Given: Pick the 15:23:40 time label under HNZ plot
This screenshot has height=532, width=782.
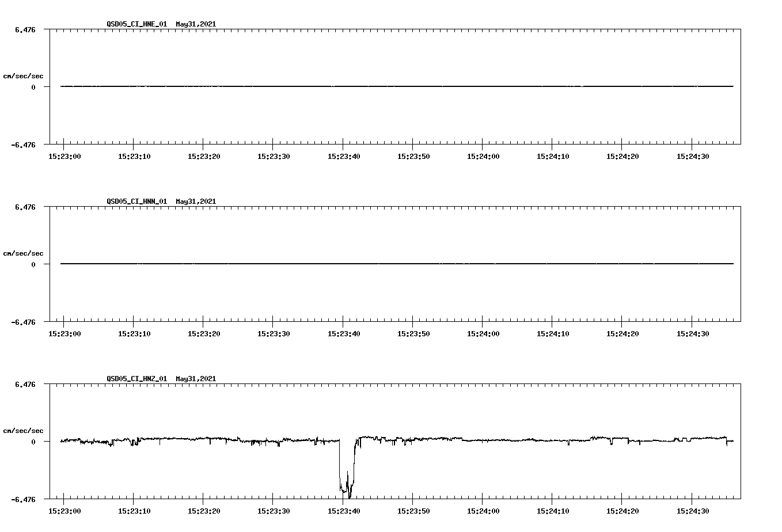Looking at the screenshot, I should [x=343, y=511].
